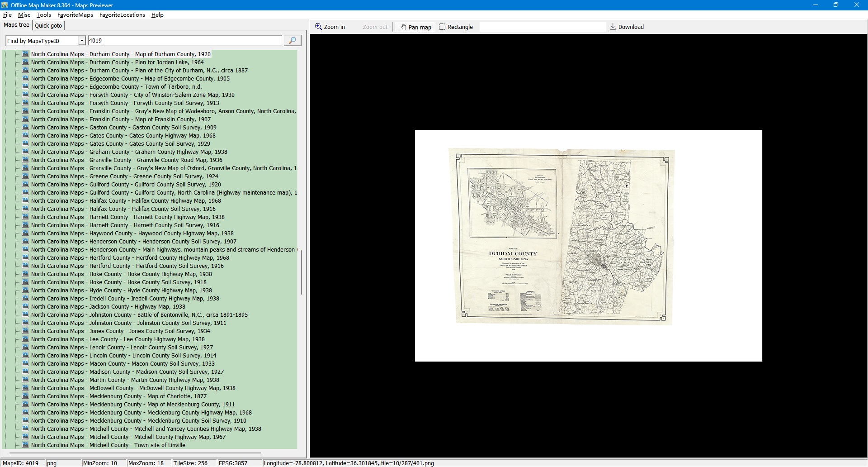Activate the Pan map hand tool
The width and height of the screenshot is (868, 467).
(x=416, y=27)
